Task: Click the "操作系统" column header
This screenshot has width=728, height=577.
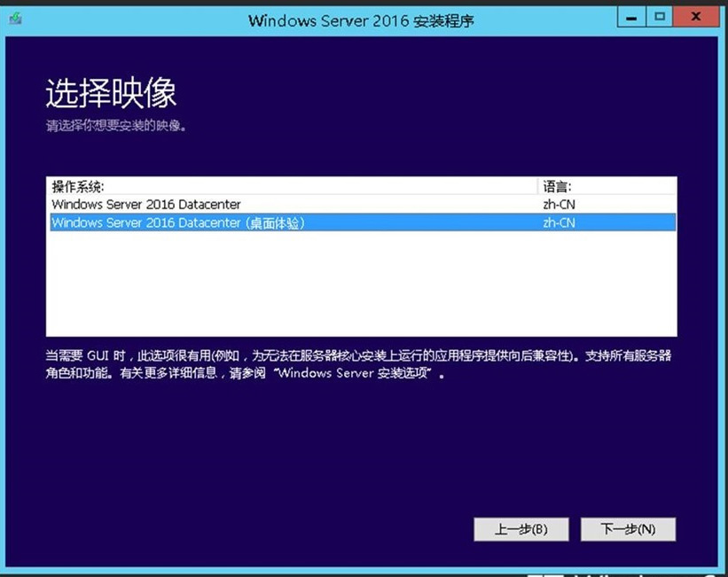Action: (x=78, y=186)
